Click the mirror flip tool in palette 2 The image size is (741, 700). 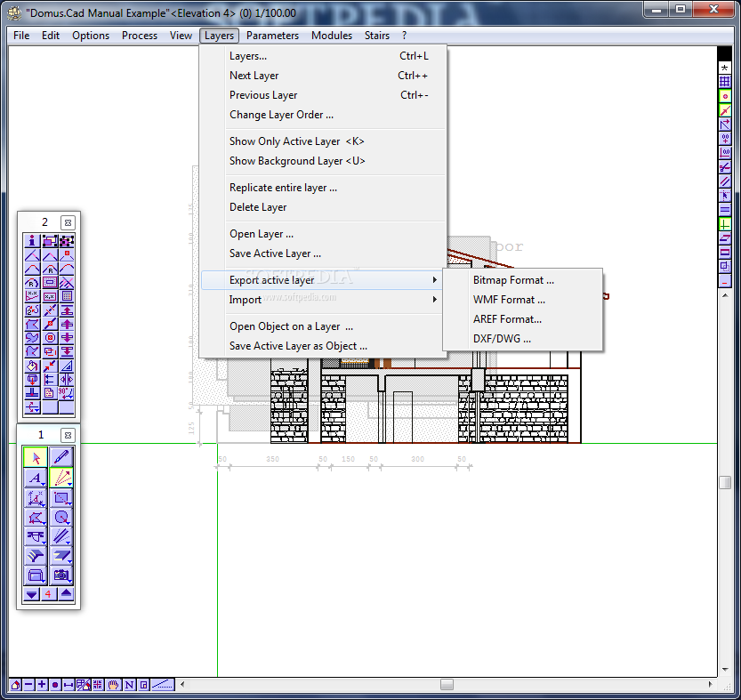[67, 380]
